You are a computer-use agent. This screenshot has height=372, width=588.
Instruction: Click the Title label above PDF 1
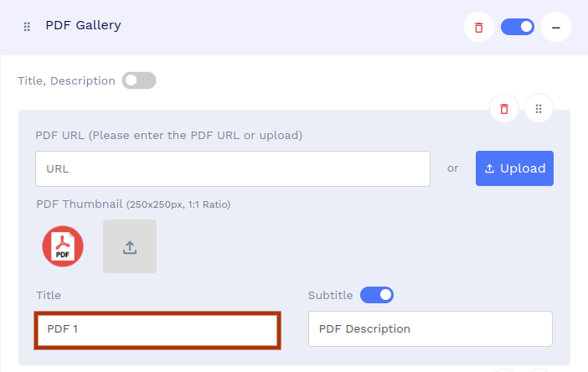tap(49, 296)
